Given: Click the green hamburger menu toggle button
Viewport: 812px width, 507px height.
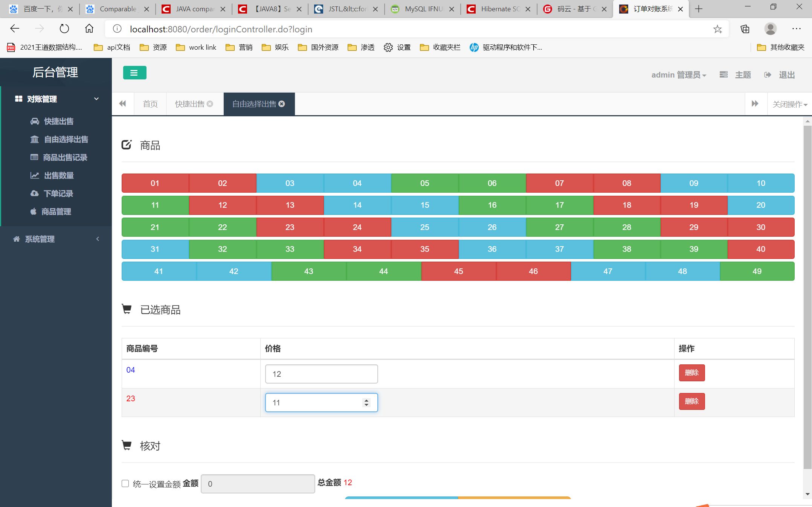Looking at the screenshot, I should 134,73.
